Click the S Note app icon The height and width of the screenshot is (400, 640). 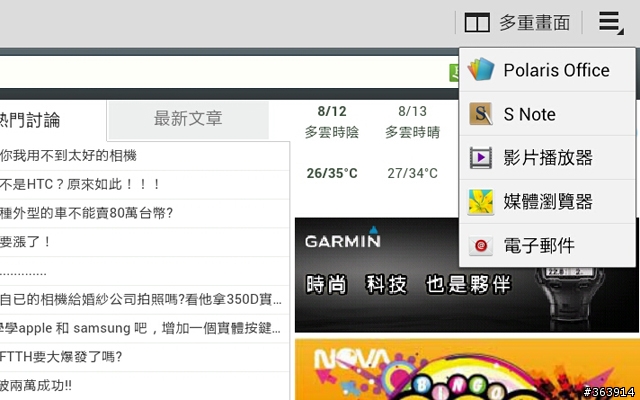point(480,114)
